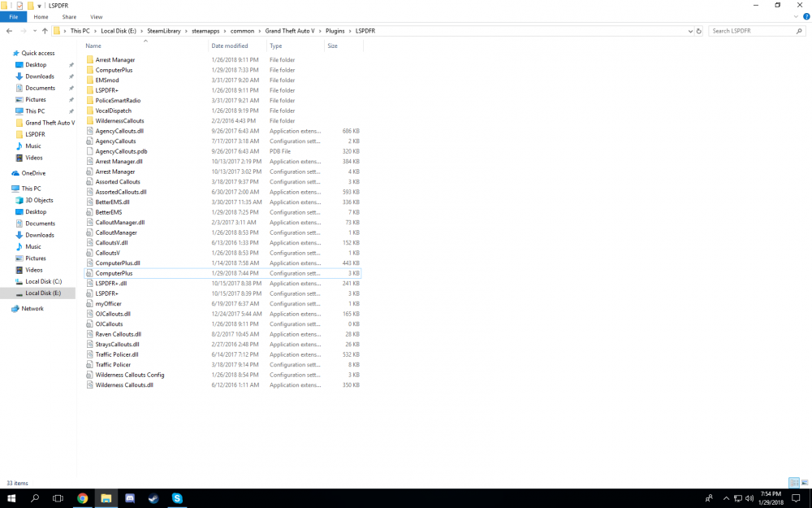The height and width of the screenshot is (508, 812).
Task: Open recent locations dropdown arrow
Action: 35,31
